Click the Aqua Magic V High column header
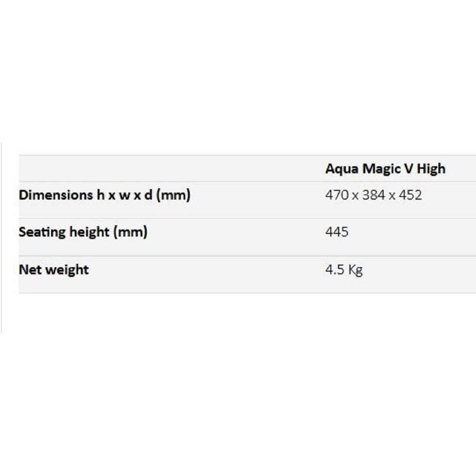Image resolution: width=476 pixels, height=476 pixels. click(385, 168)
